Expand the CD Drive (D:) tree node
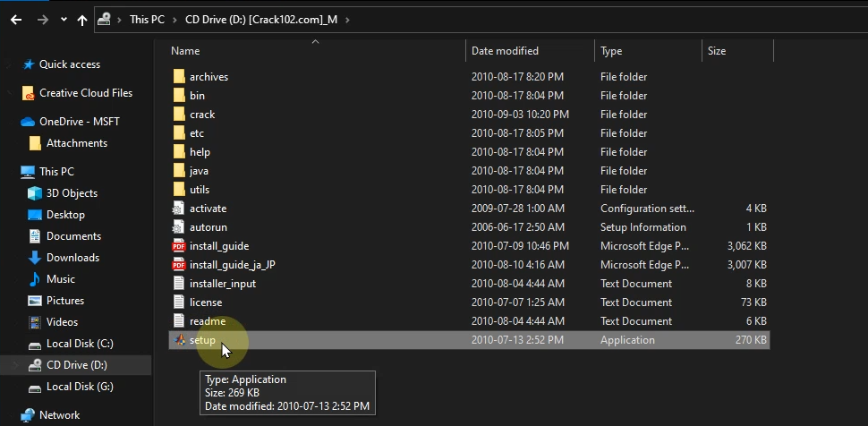 pyautogui.click(x=15, y=365)
